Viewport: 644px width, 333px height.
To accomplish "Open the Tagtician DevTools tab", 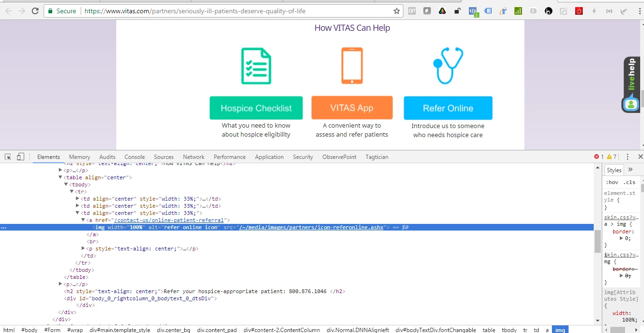I will point(377,157).
